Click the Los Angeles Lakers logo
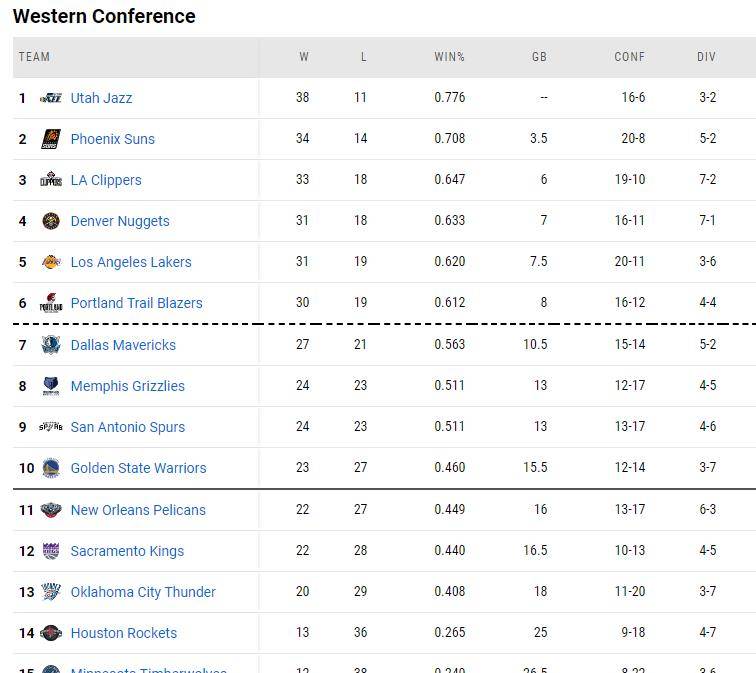Viewport: 756px width, 673px height. [51, 262]
